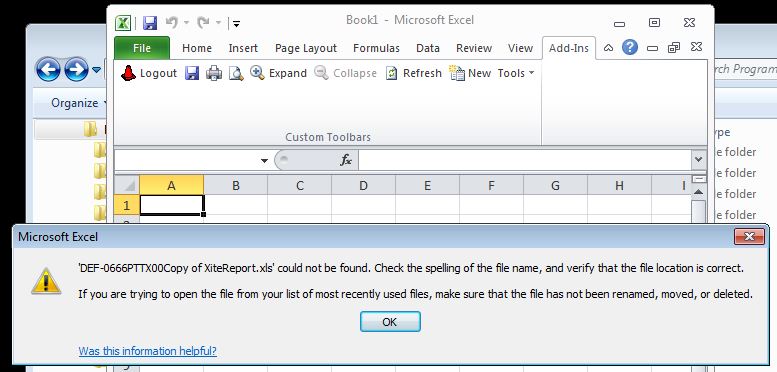The height and width of the screenshot is (372, 777).
Task: Click the Select All corner button
Action: (127, 185)
